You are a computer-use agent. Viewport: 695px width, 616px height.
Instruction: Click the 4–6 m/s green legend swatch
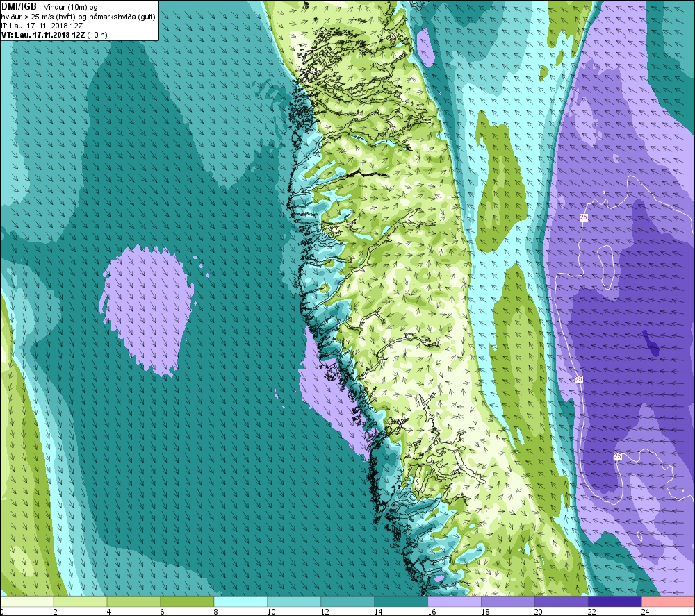click(133, 601)
